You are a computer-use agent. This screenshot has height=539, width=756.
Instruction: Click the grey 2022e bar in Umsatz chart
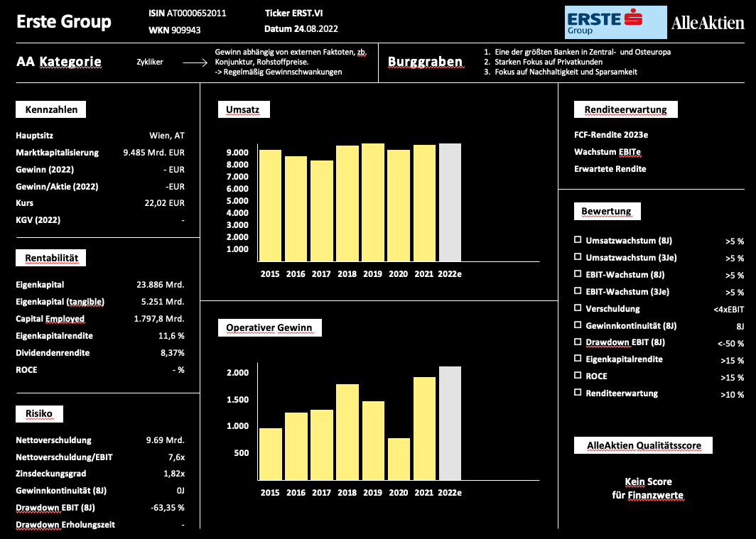(x=450, y=202)
